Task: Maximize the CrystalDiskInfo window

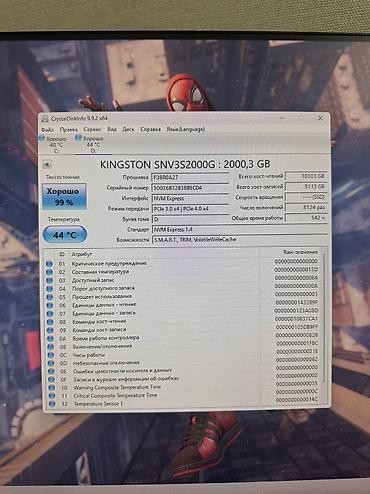Action: point(301,118)
